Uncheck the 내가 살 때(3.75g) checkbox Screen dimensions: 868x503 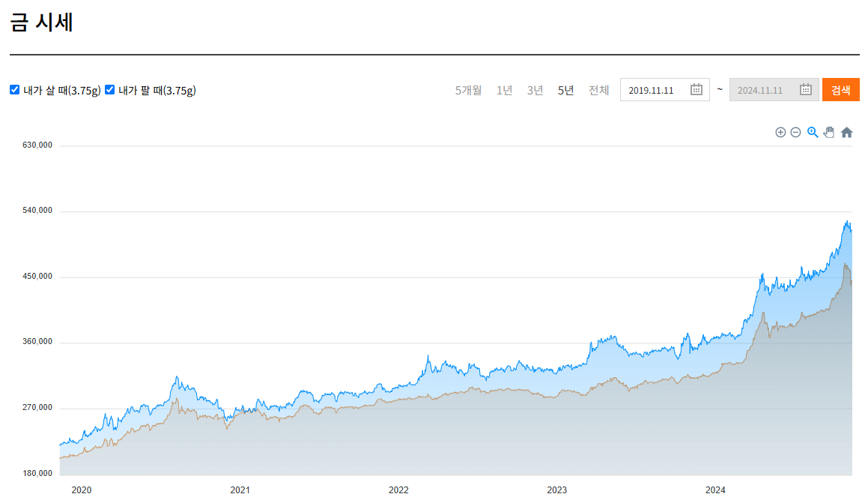point(14,90)
